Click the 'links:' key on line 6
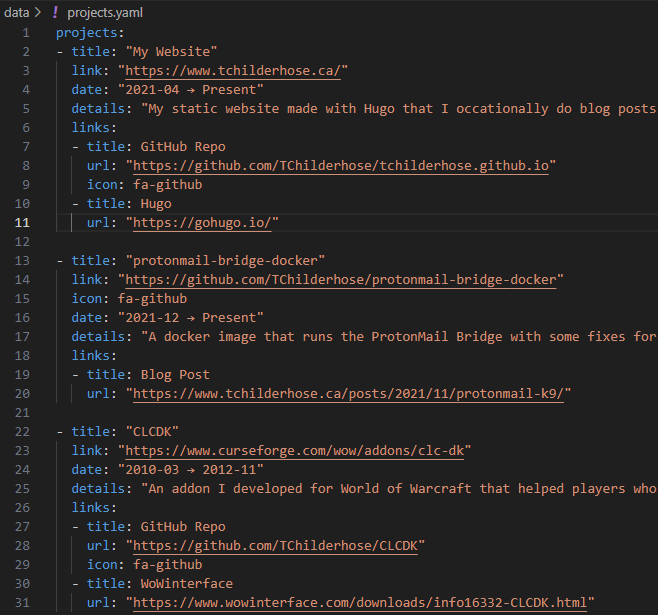 [x=94, y=128]
